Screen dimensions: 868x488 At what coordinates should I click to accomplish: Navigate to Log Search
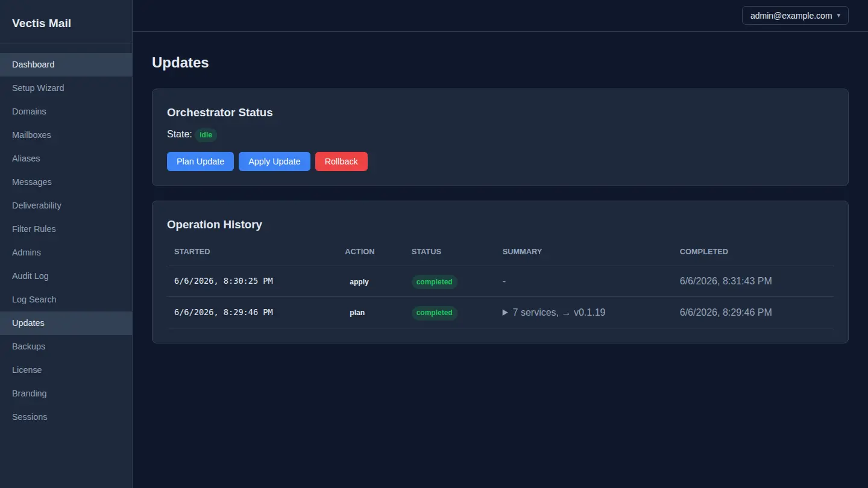66,299
